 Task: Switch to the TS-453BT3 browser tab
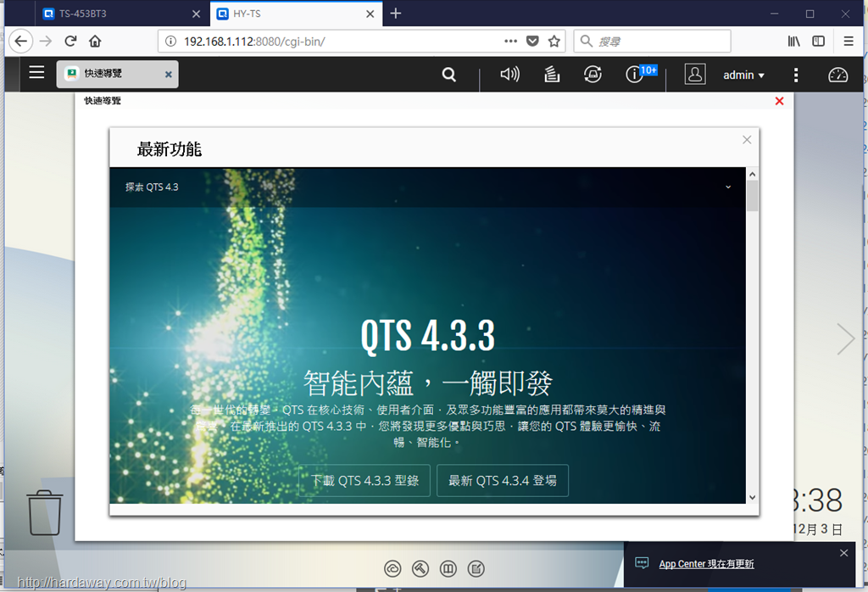point(122,14)
